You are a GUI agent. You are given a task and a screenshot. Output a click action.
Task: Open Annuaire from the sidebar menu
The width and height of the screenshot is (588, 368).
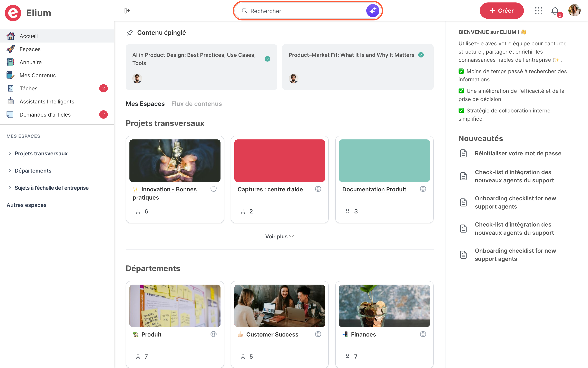(57, 62)
